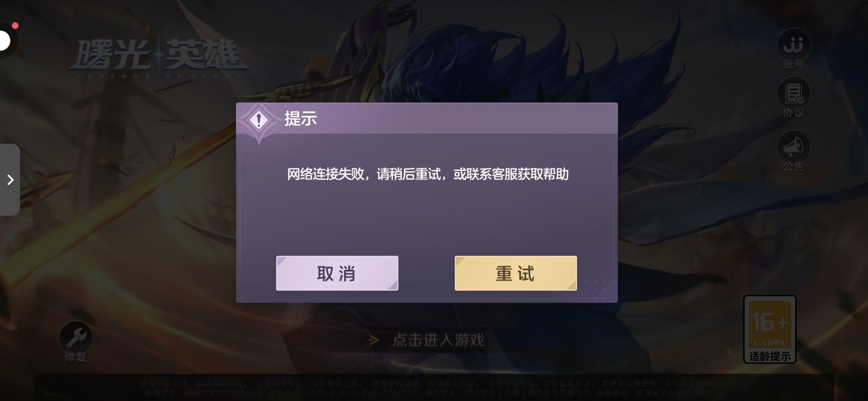868x401 pixels.
Task: Click the 公告 text label
Action: coord(793,166)
